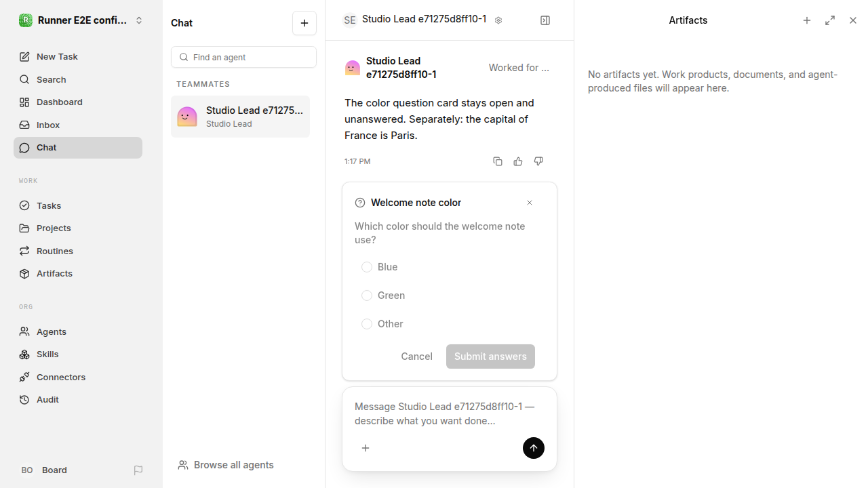
Task: Open the Tasks section
Action: 78,205
